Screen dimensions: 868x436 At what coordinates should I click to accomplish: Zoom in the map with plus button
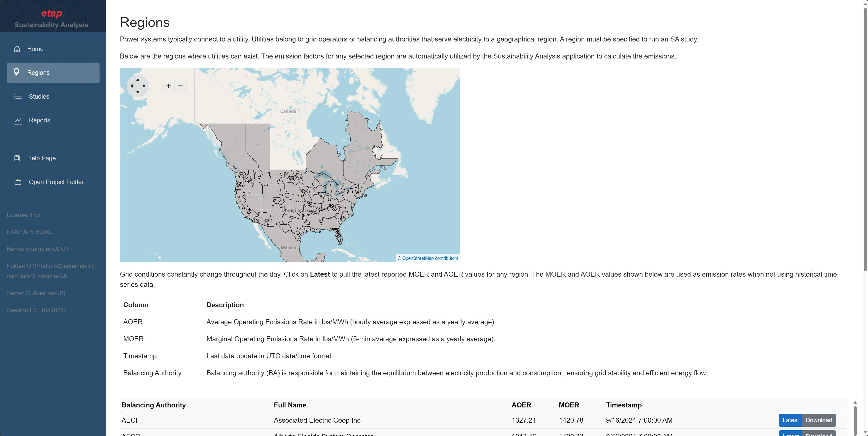[x=168, y=86]
